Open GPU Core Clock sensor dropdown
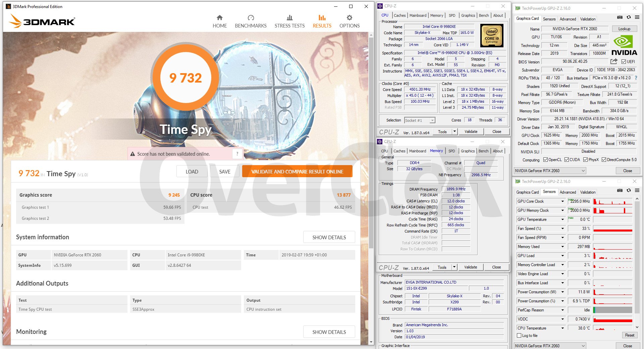The height and width of the screenshot is (349, 644). coord(562,201)
